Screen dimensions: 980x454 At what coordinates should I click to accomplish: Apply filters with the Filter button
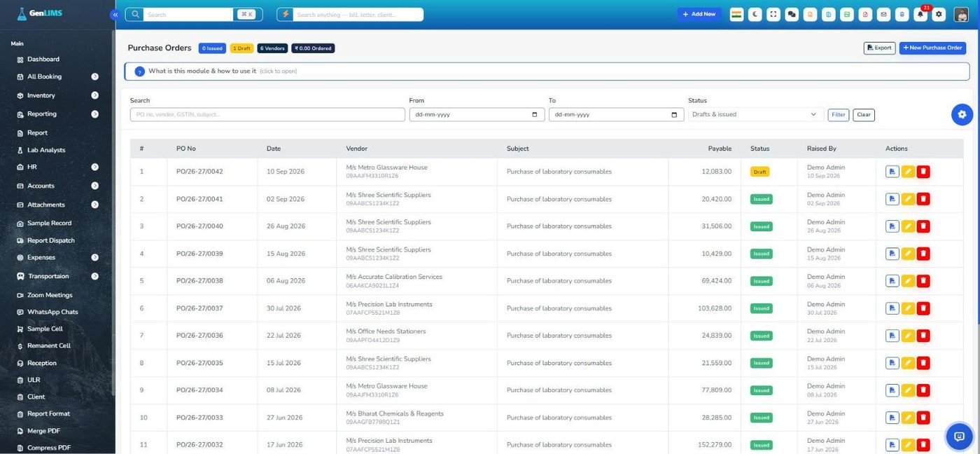839,115
